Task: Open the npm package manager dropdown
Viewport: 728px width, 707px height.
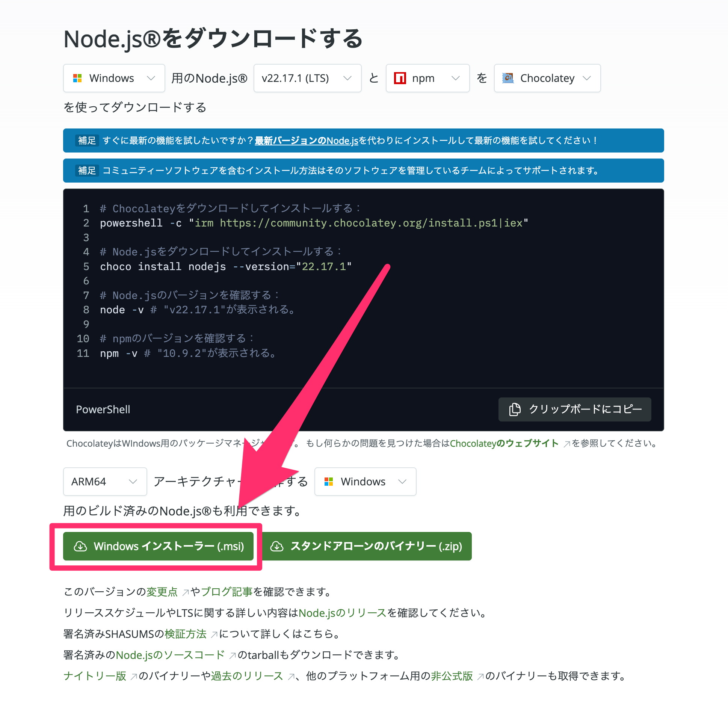Action: [427, 78]
